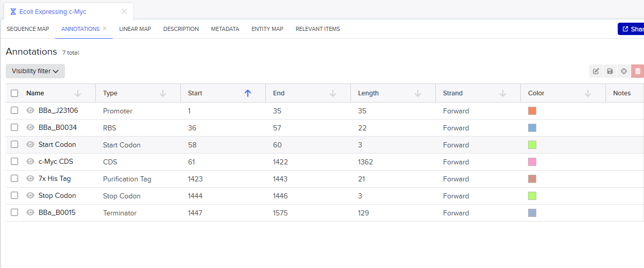Screen dimensions: 644x268
Task: Click the crosshair locate annotation icon
Action: click(624, 71)
